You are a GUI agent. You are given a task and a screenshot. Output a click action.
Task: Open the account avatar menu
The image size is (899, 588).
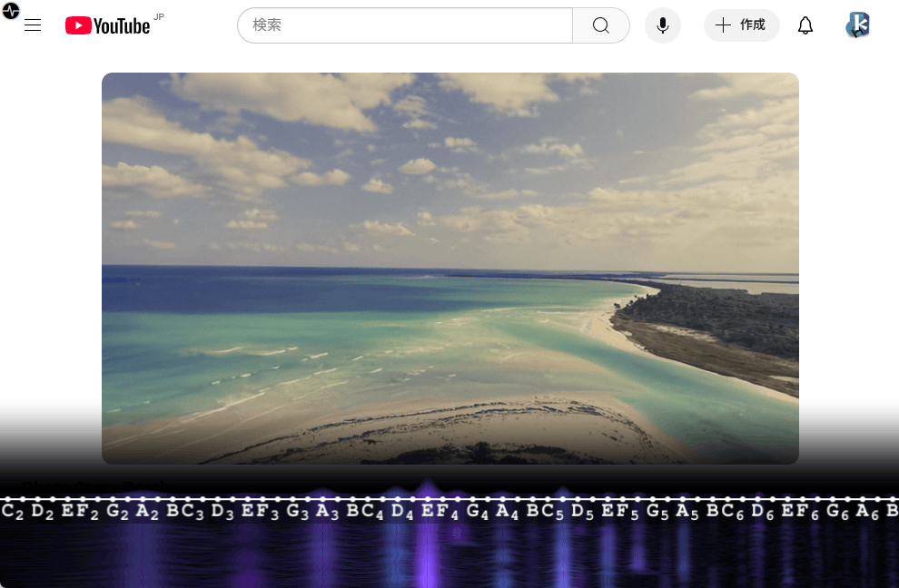(x=858, y=25)
